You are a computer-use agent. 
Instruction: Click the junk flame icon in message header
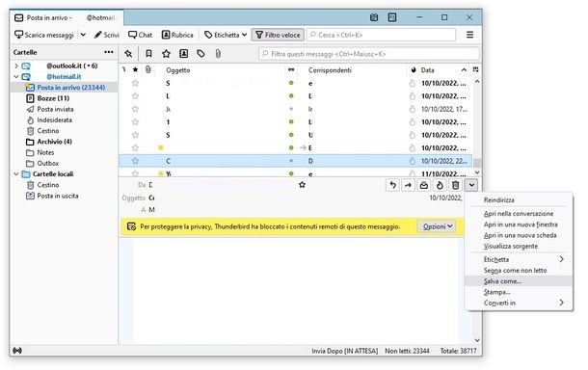[440, 185]
